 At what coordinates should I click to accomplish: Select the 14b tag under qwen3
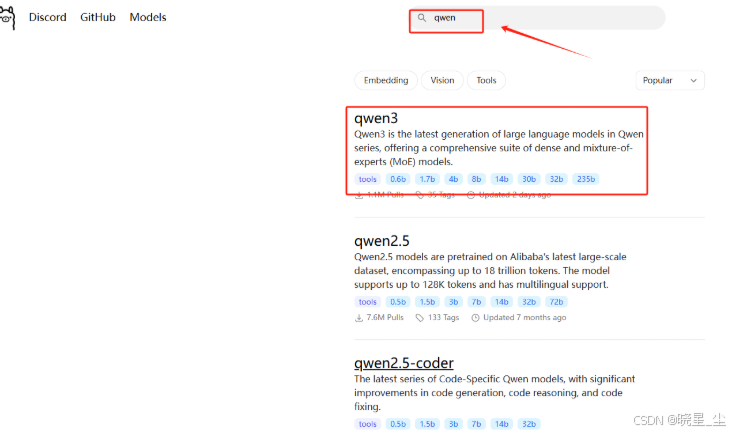point(502,179)
